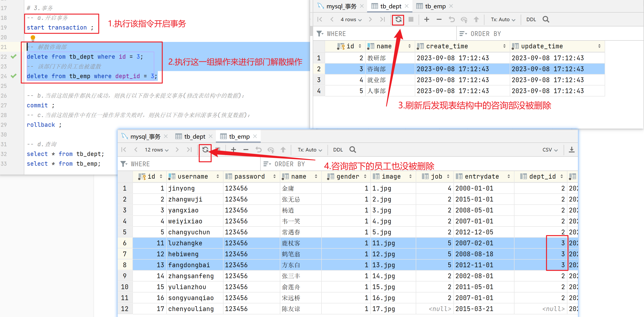Click the 'start transaction' line in editor
644x317 pixels.
point(60,27)
